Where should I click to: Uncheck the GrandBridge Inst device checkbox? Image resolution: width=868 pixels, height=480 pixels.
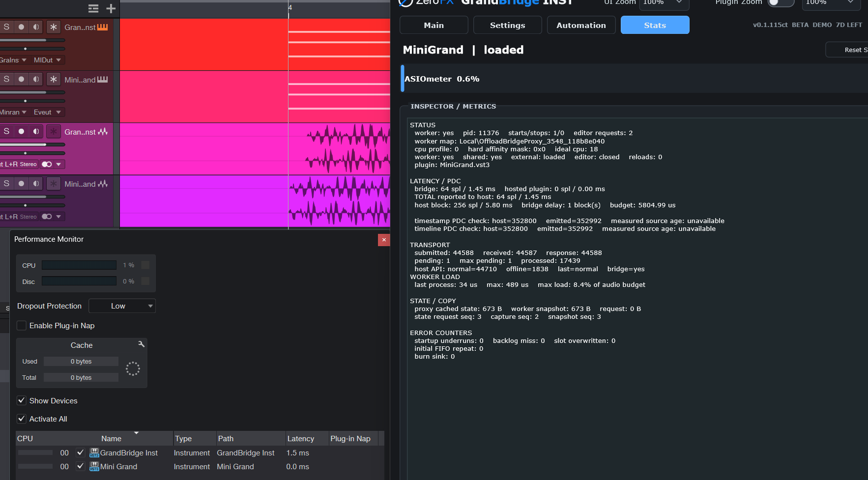[81, 452]
